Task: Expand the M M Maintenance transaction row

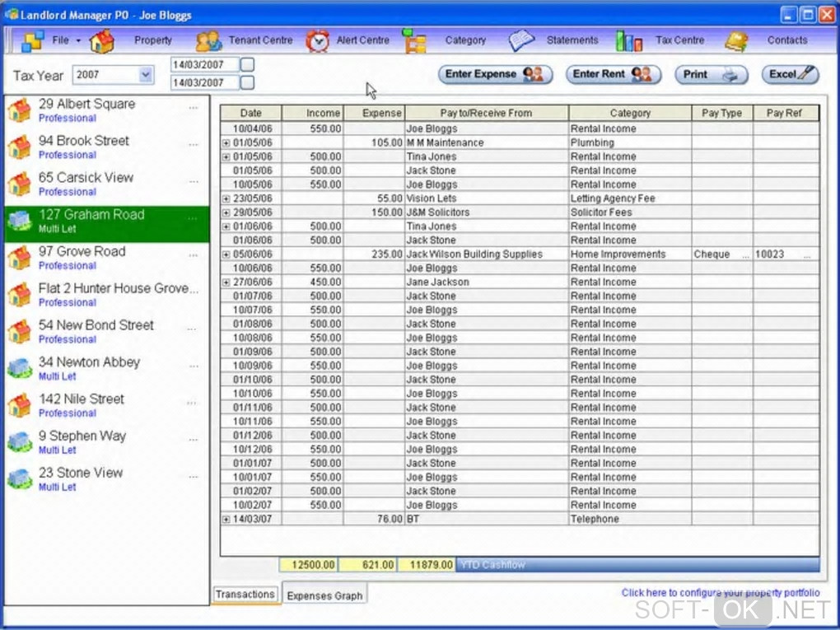Action: pyautogui.click(x=226, y=143)
